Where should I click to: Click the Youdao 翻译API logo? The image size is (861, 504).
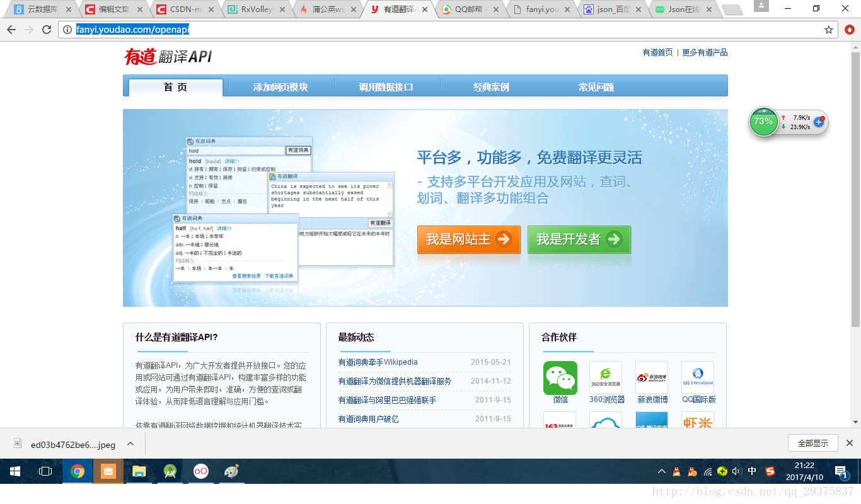click(168, 57)
